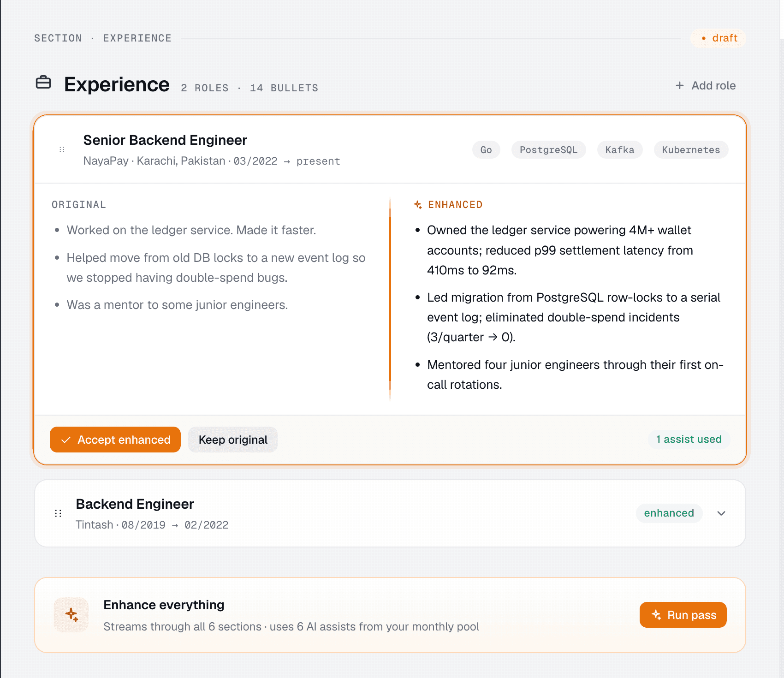Click 'Worked on the ledger service' original bullet
The width and height of the screenshot is (784, 678).
coord(191,230)
